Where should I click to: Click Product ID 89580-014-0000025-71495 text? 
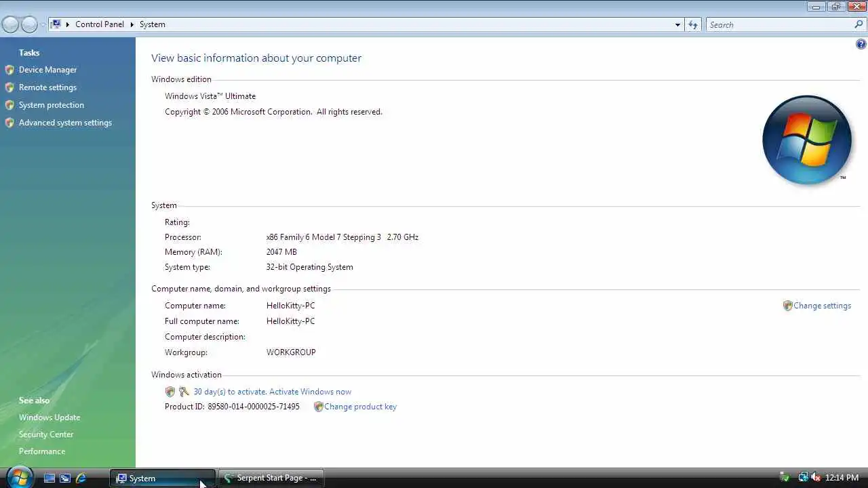click(x=232, y=407)
